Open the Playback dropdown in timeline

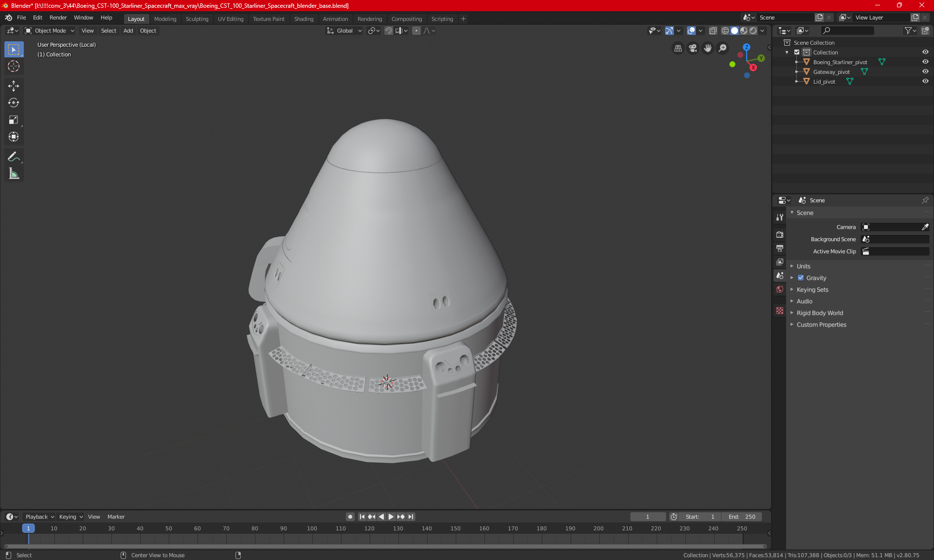pos(39,517)
